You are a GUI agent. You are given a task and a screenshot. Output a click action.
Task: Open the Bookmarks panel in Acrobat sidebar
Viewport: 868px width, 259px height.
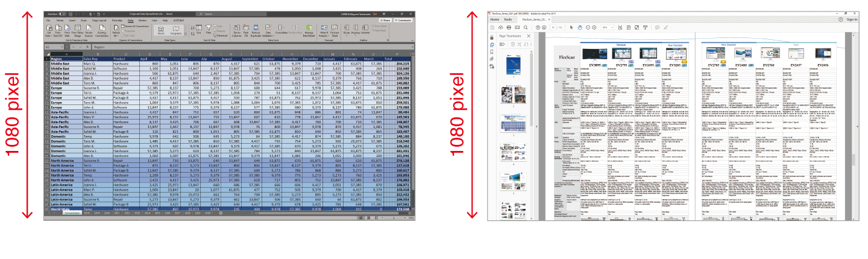click(x=492, y=51)
